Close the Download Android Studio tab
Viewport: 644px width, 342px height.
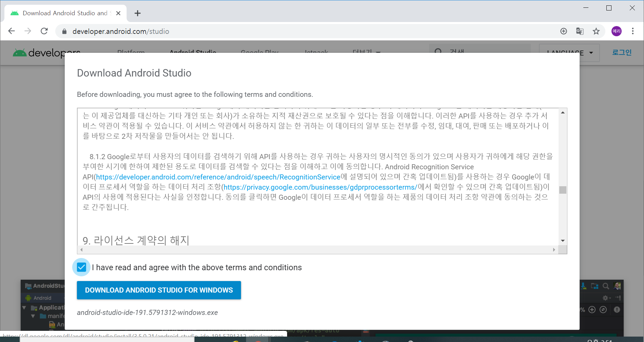tap(118, 13)
